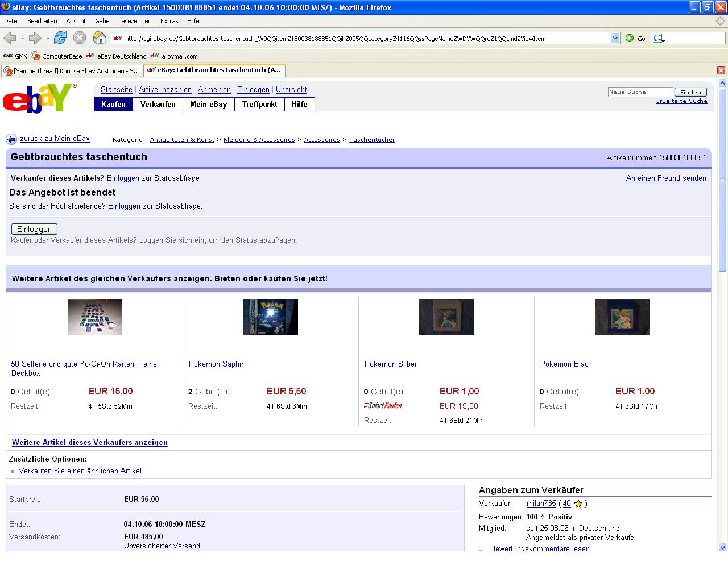Expand the URL bar history dropdown
This screenshot has width=728, height=582.
(x=615, y=38)
